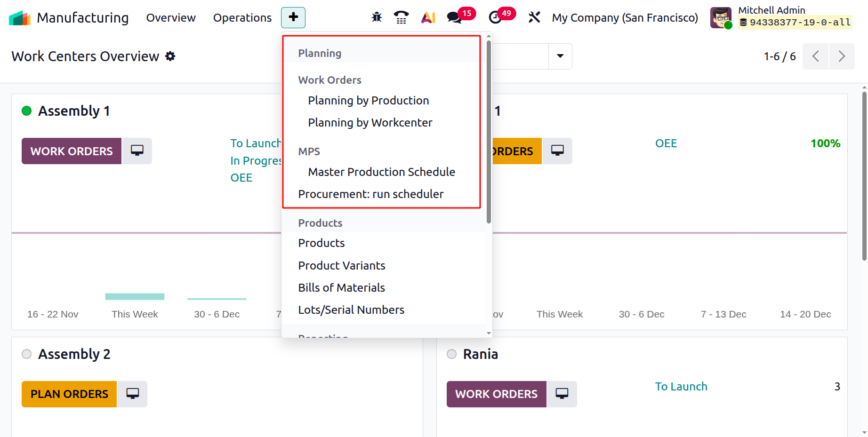868x437 pixels.
Task: Open the chat messages icon
Action: click(x=454, y=18)
